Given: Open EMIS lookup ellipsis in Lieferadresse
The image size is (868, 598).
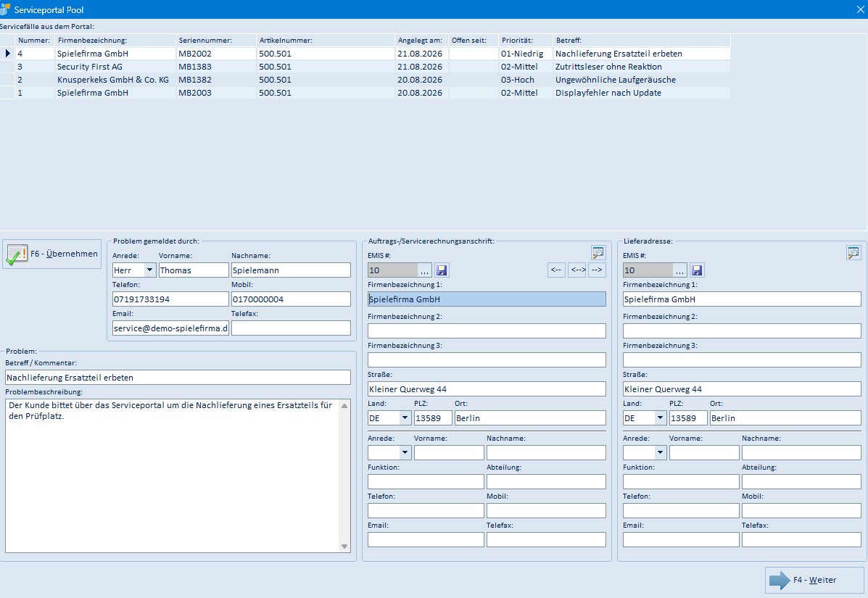Looking at the screenshot, I should pos(679,270).
